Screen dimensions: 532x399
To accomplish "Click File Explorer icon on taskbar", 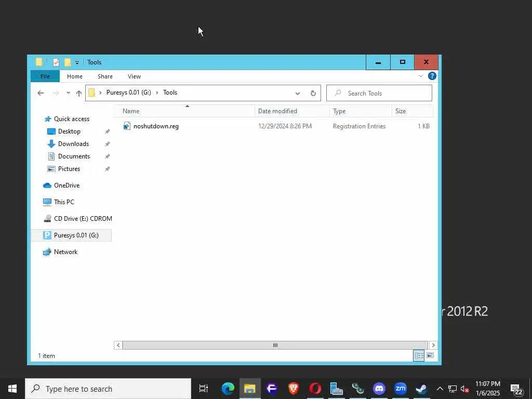I will click(250, 389).
